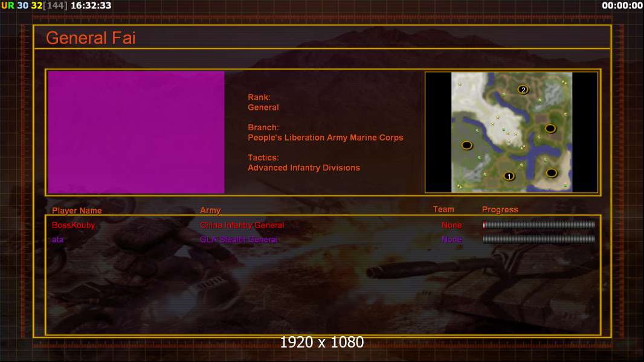Click start position marker 1 on minimap

tap(509, 176)
